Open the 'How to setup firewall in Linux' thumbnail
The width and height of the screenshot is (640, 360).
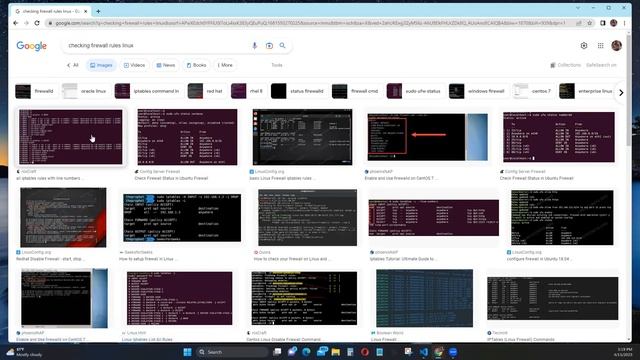coord(182,218)
